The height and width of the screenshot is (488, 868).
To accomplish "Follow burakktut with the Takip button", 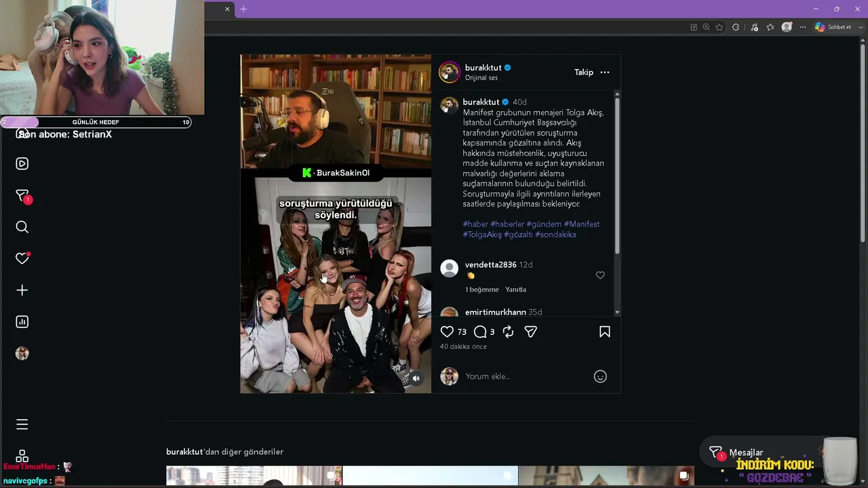I will (x=584, y=73).
